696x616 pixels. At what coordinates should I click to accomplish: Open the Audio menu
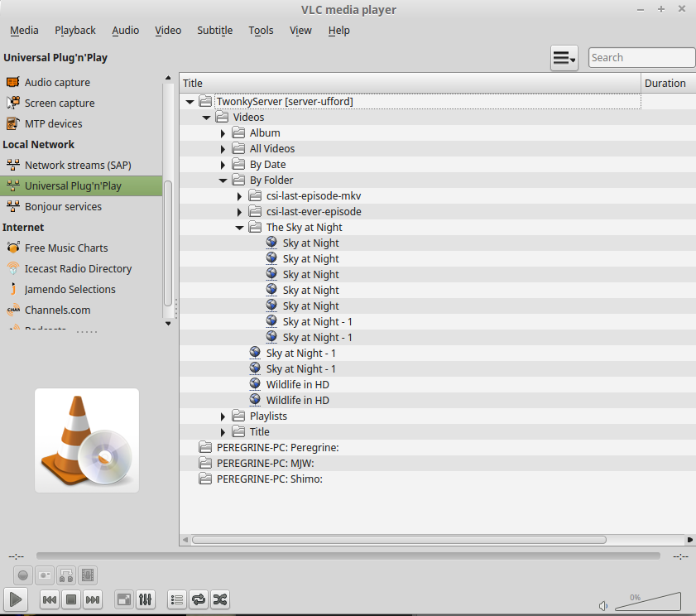click(125, 30)
